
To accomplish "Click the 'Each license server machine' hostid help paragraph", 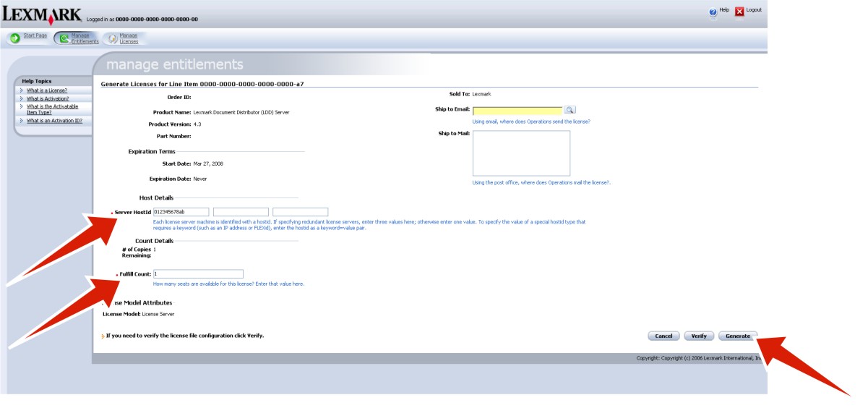I will (369, 225).
